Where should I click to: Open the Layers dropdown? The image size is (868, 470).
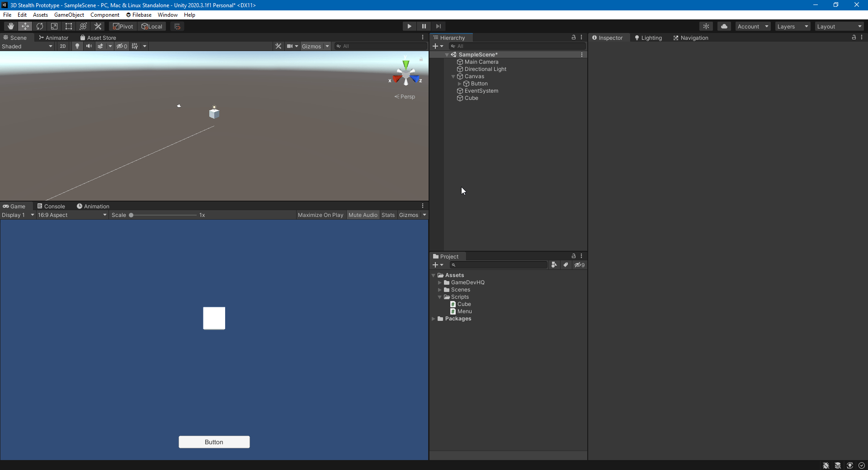(793, 27)
